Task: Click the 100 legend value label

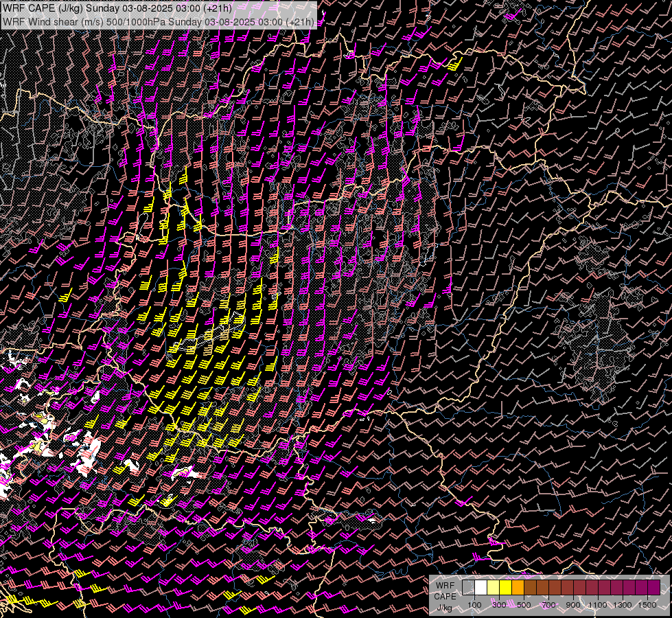Action: click(x=474, y=605)
